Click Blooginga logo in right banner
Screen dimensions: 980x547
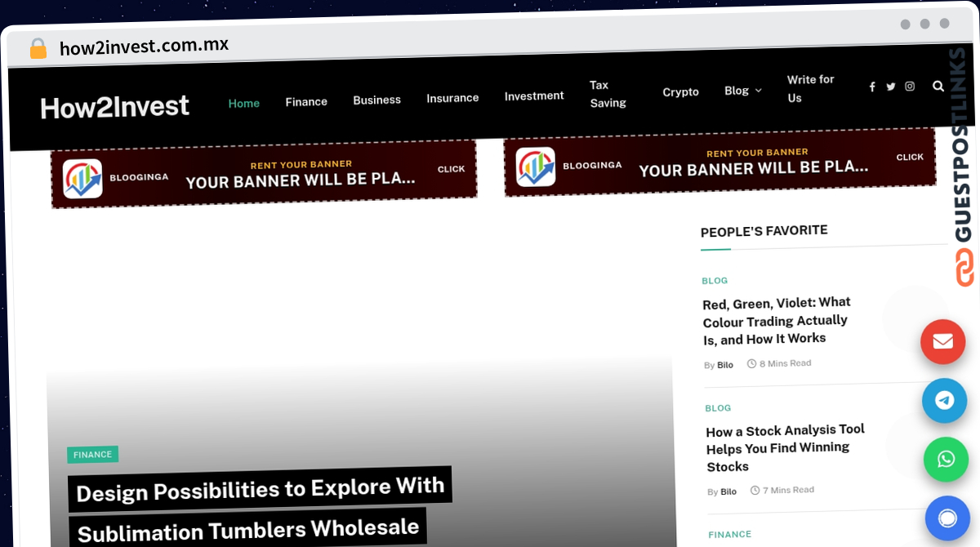click(x=536, y=167)
